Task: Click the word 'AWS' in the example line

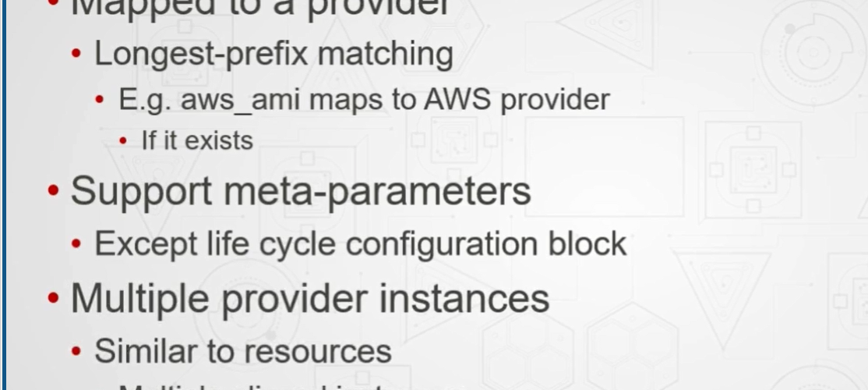Action: tap(457, 100)
